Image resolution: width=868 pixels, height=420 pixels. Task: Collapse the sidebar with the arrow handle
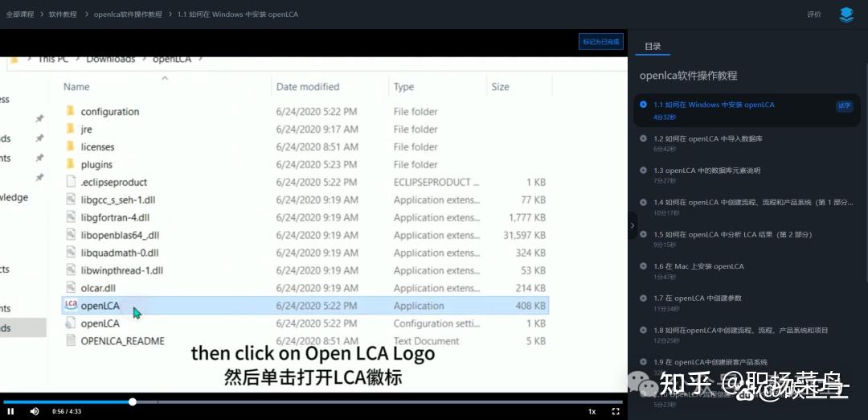633,225
